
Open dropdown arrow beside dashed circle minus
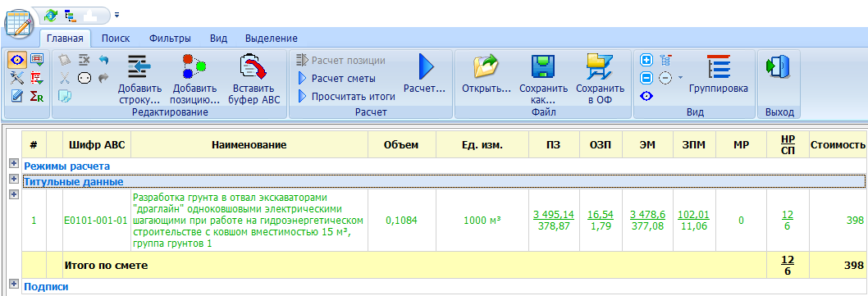(x=680, y=78)
